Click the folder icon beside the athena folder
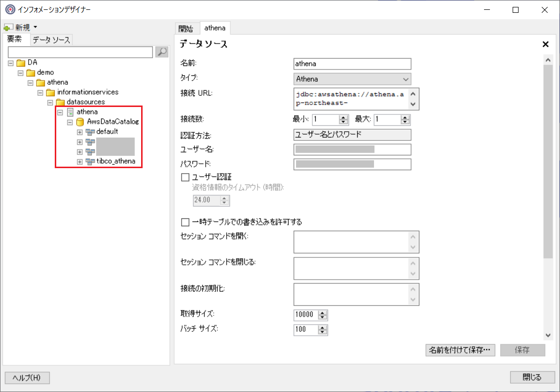The image size is (560, 392). (41, 83)
